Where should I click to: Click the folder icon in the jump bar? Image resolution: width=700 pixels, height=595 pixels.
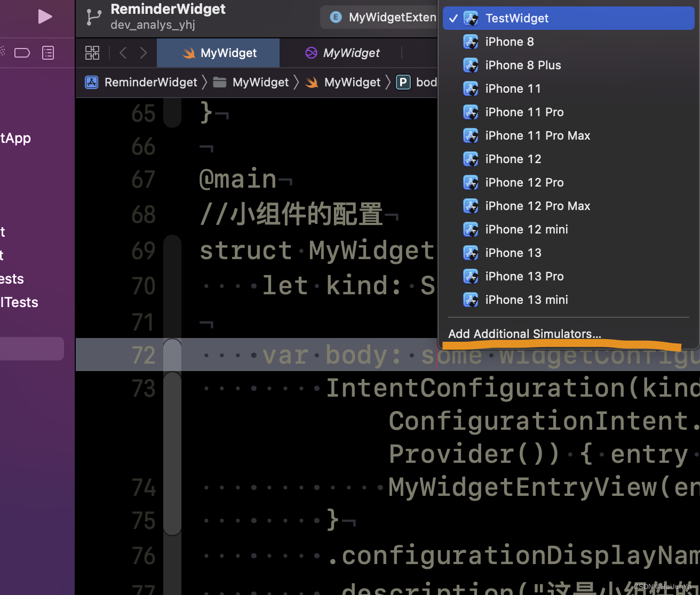click(219, 82)
